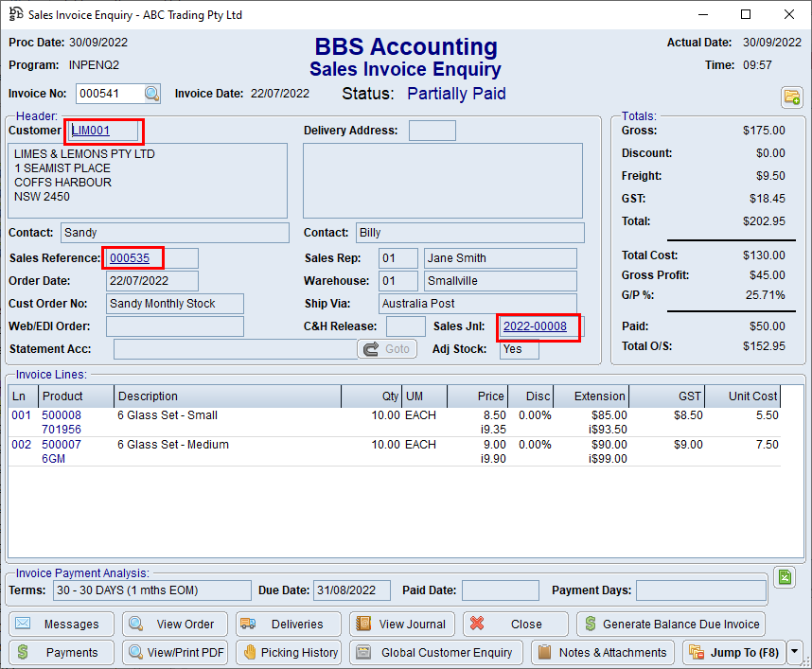Open the Messages button
This screenshot has width=812, height=669.
pyautogui.click(x=62, y=625)
